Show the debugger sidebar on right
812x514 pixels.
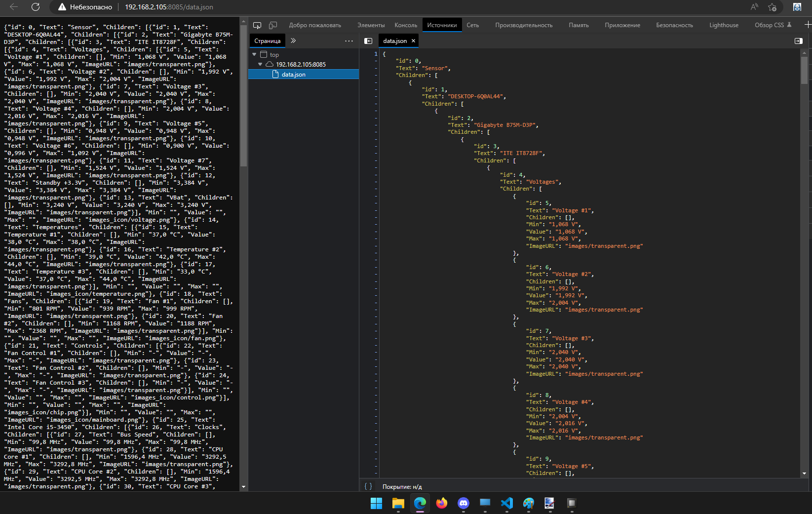pyautogui.click(x=799, y=41)
